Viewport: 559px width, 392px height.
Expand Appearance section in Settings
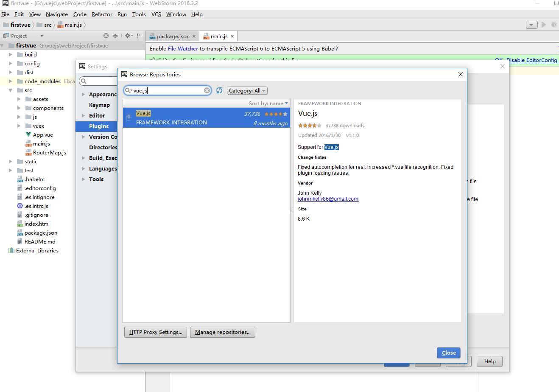pos(84,95)
